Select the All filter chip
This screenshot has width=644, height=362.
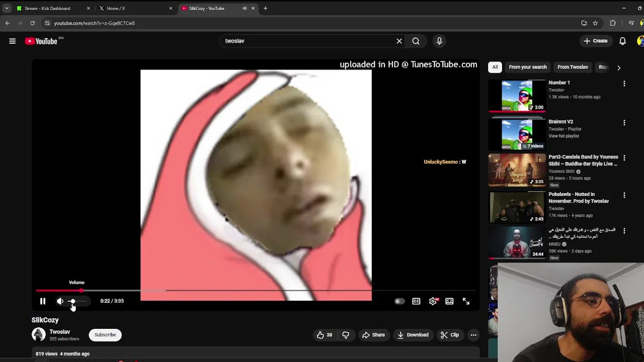pos(495,67)
